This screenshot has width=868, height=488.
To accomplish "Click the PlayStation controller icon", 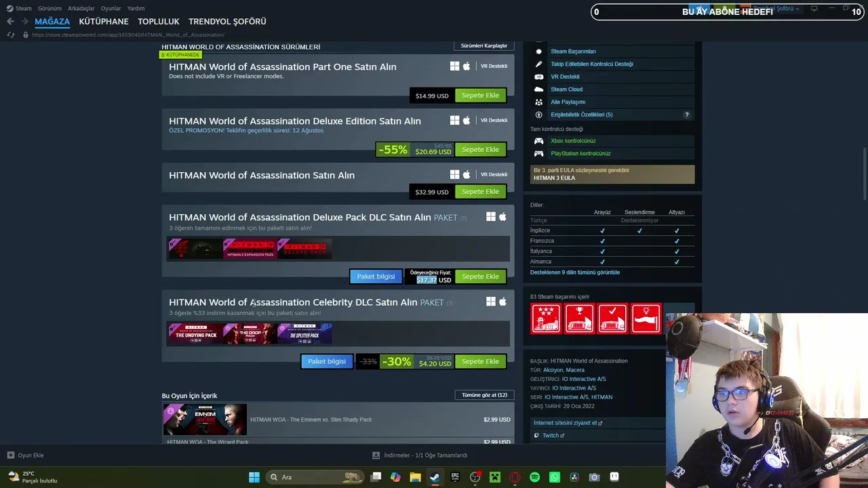I will (x=539, y=153).
